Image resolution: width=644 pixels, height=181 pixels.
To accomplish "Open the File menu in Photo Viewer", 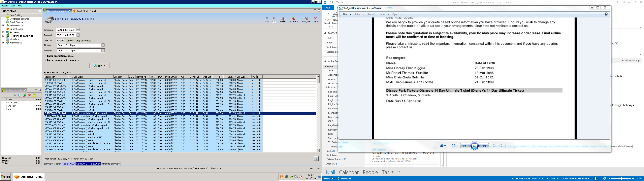I will click(x=347, y=14).
